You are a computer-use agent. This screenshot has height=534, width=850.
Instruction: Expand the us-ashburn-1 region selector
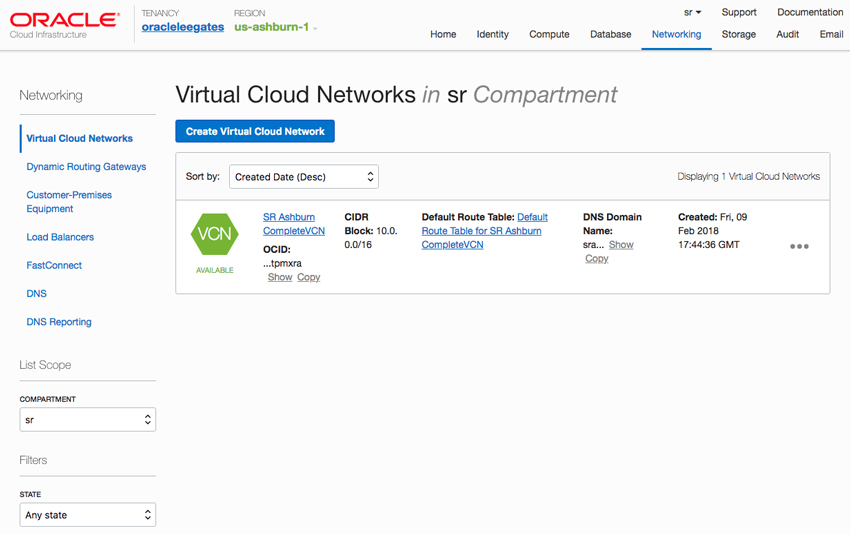(276, 27)
